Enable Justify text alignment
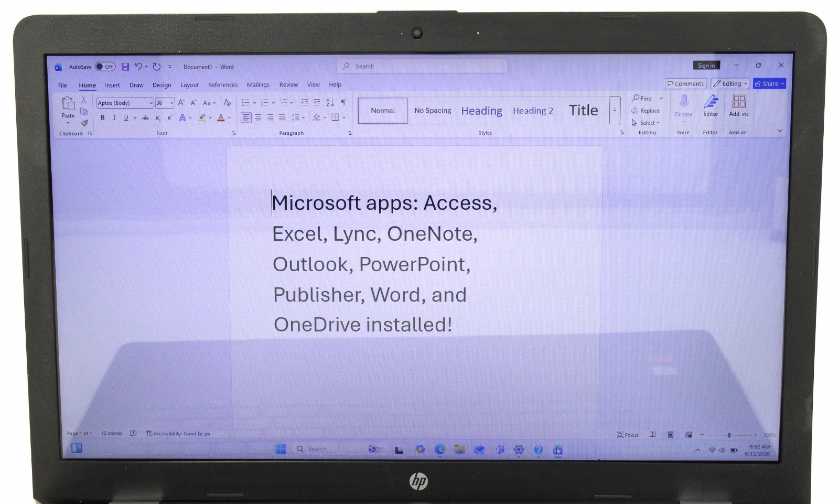Image resolution: width=839 pixels, height=504 pixels. 282,117
